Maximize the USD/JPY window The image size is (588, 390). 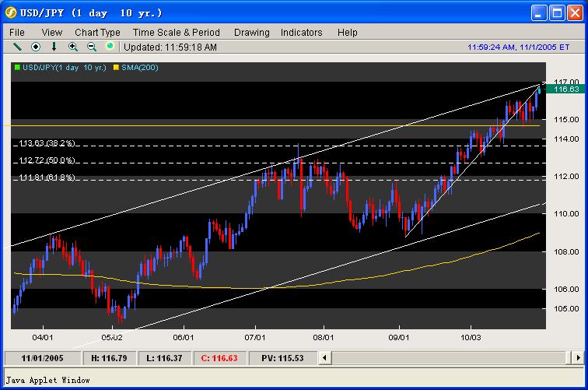pos(557,13)
